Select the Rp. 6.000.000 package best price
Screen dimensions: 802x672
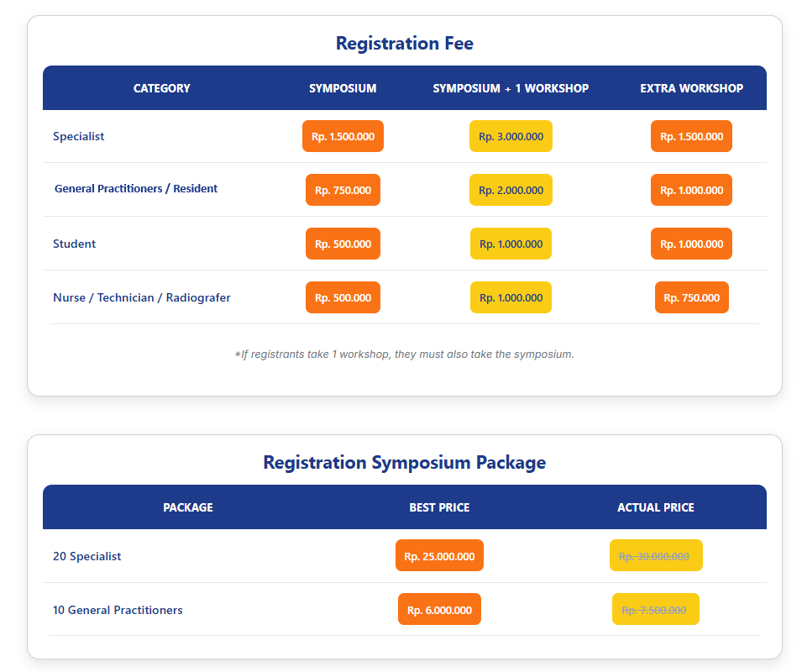pyautogui.click(x=439, y=609)
